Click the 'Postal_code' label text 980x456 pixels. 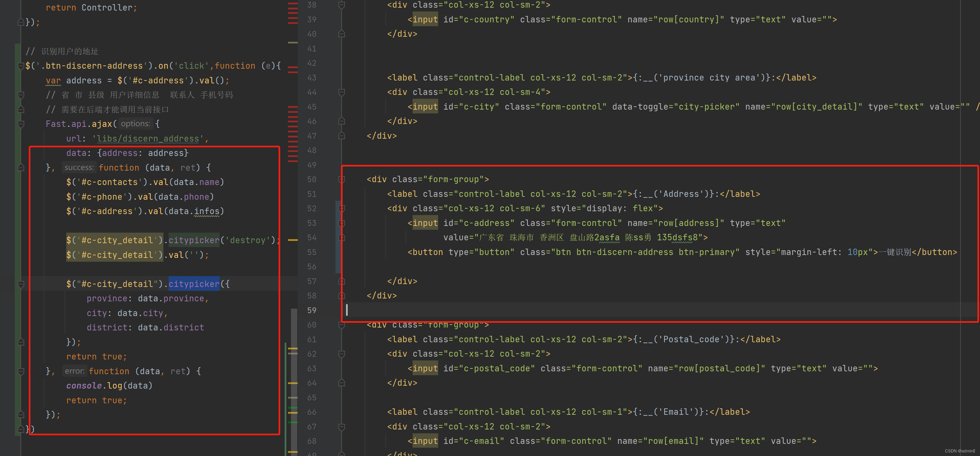(691, 339)
